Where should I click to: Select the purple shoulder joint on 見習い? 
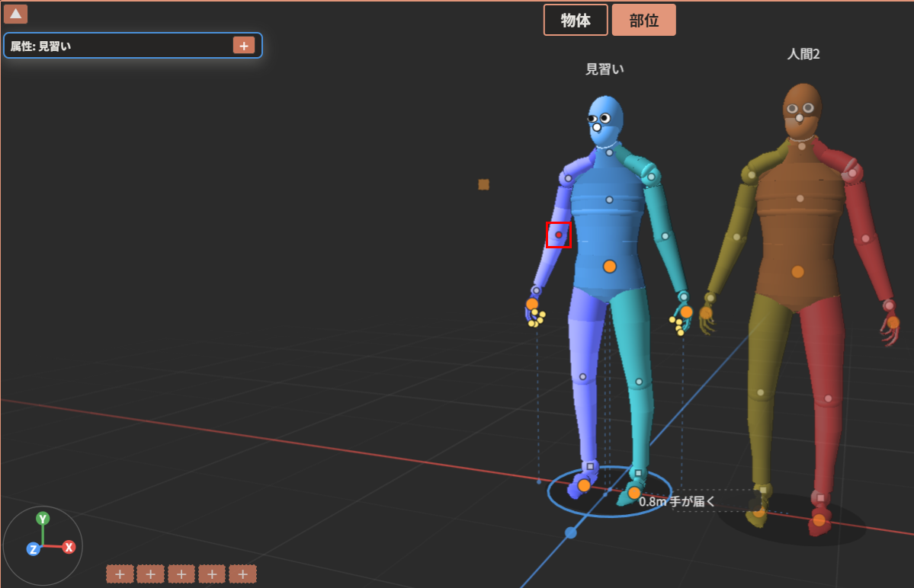point(569,178)
